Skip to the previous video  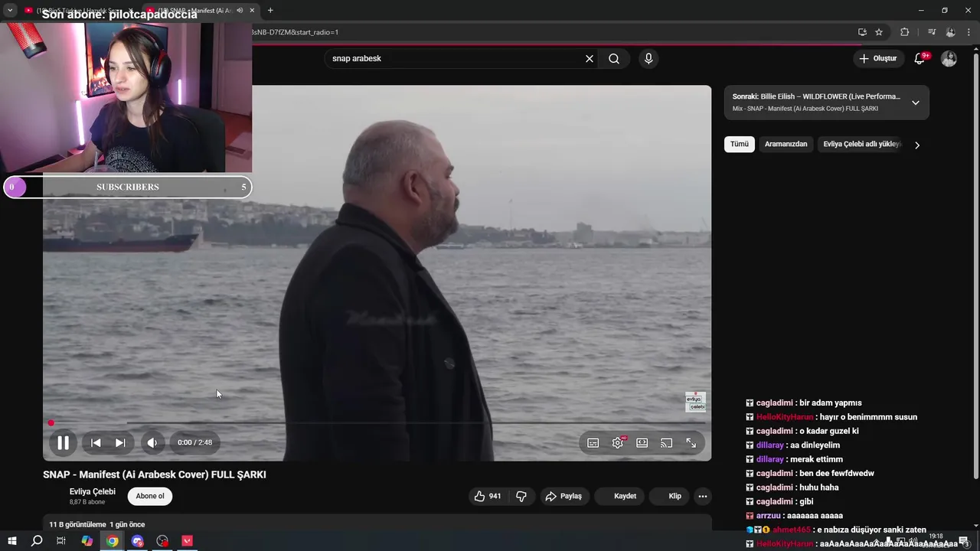pyautogui.click(x=96, y=442)
